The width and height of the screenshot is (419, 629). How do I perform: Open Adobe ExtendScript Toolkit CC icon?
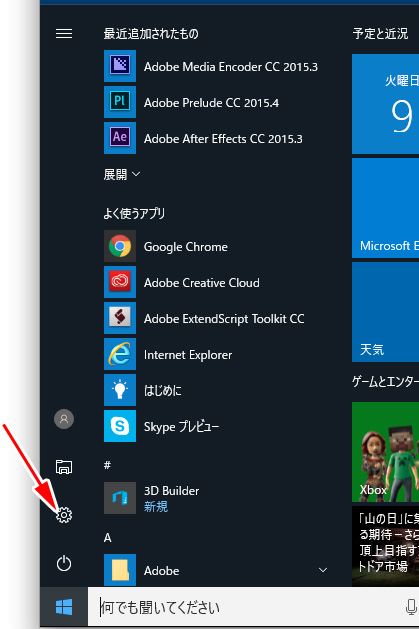[x=120, y=318]
